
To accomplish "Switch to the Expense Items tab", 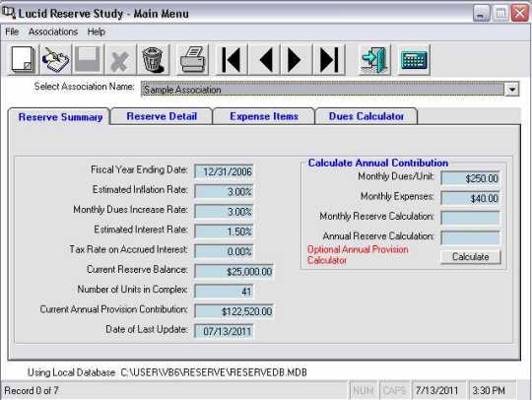I will (264, 116).
